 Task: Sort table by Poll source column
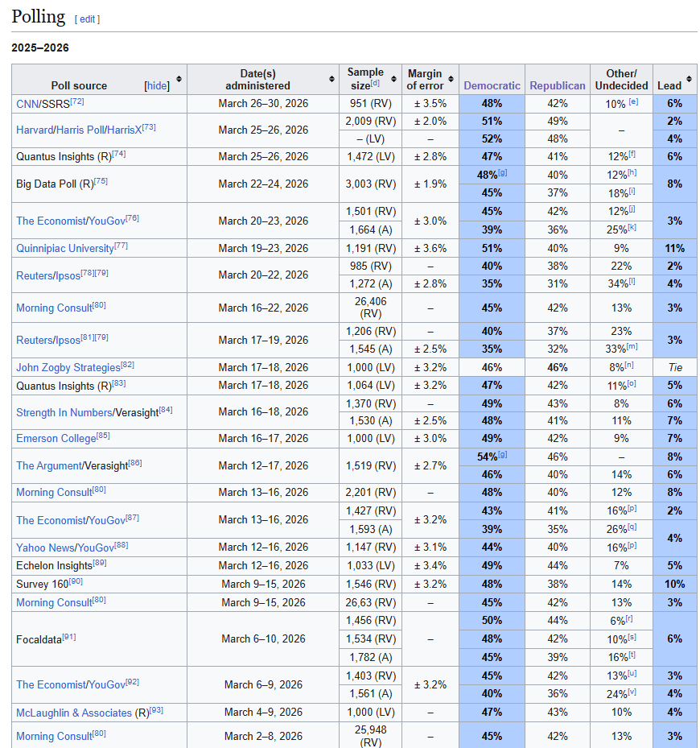coord(179,79)
